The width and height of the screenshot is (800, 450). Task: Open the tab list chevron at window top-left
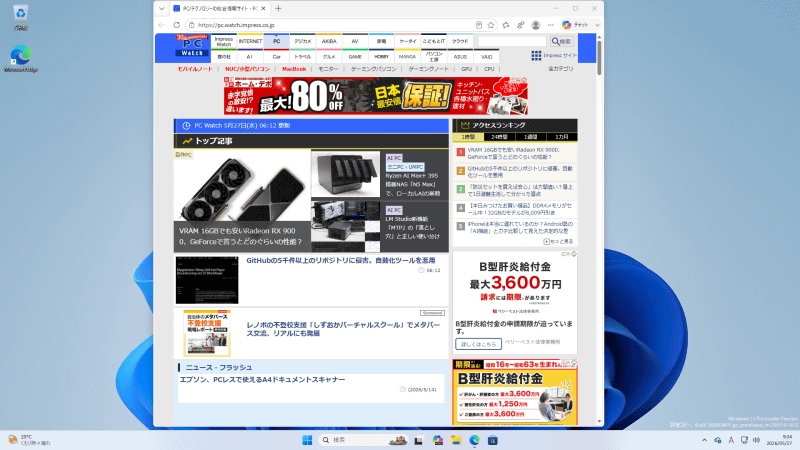coord(162,9)
